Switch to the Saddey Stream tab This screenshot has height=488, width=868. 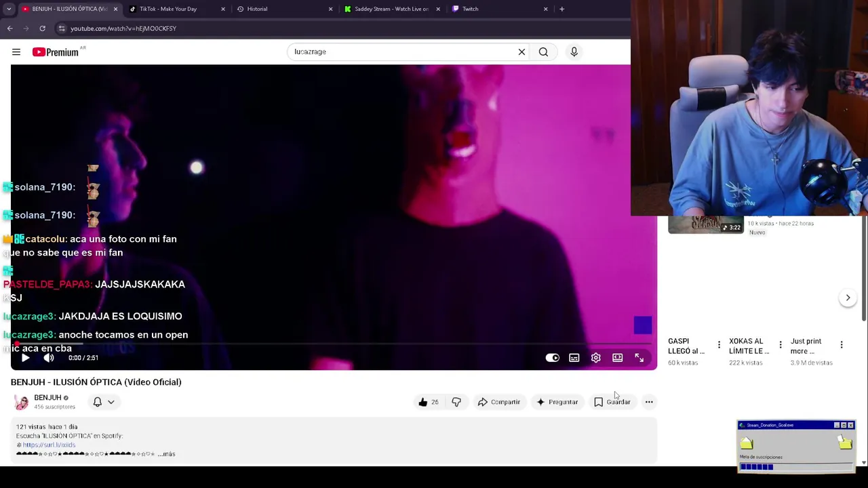[391, 9]
